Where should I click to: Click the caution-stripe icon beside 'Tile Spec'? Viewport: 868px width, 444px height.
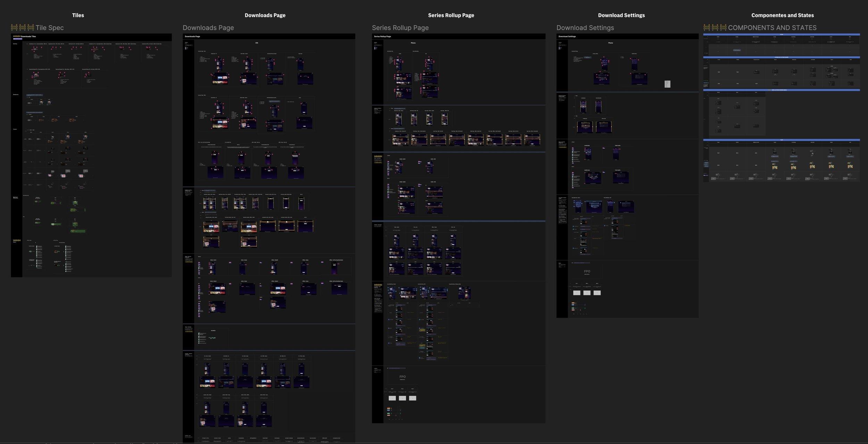click(22, 27)
